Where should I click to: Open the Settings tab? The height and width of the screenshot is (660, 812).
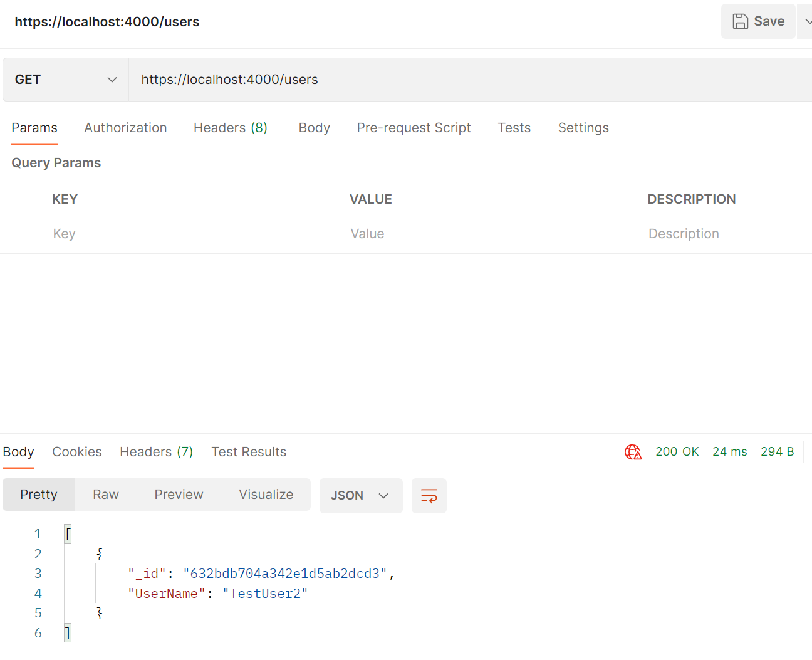click(583, 128)
